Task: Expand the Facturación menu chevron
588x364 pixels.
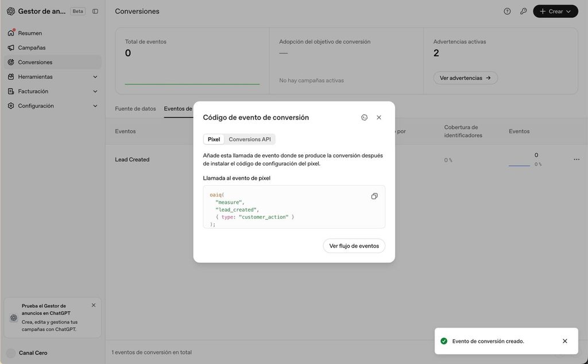Action: [95, 91]
